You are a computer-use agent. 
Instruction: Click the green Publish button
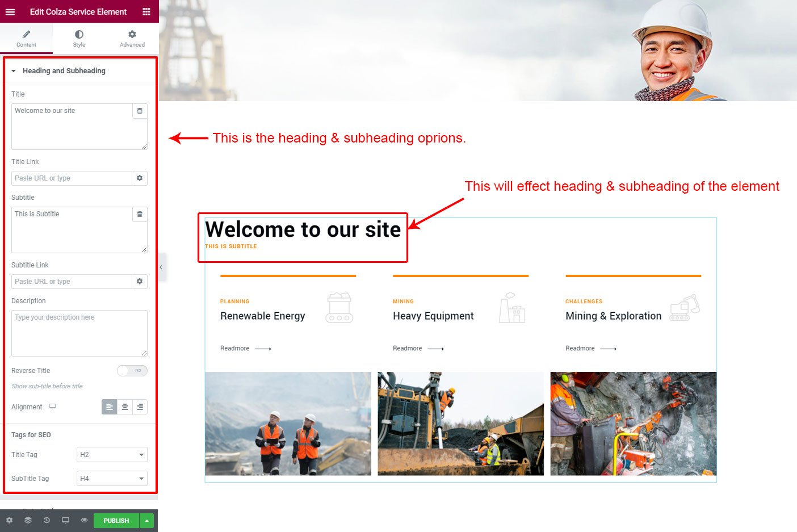(116, 521)
